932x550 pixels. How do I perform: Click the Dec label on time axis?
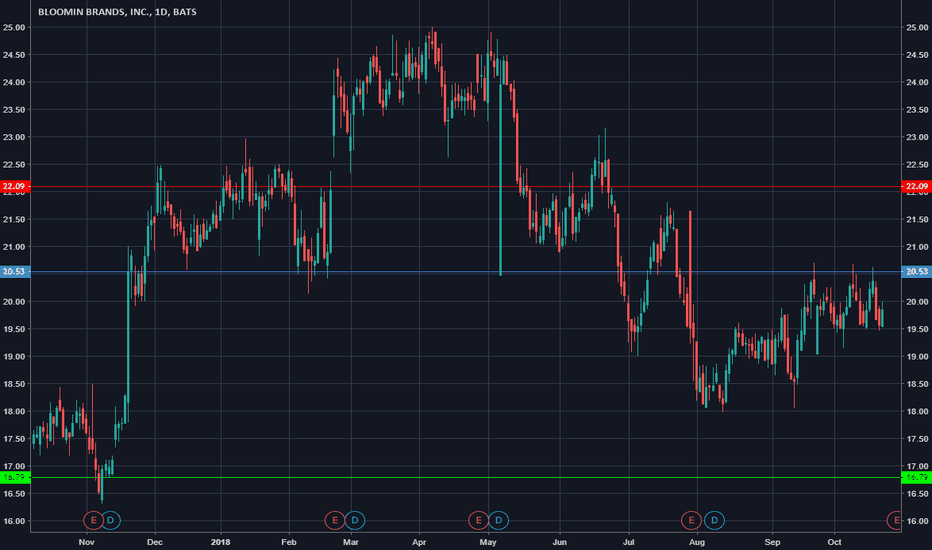(155, 542)
